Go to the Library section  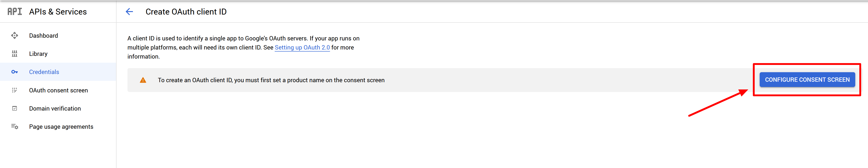coord(38,54)
